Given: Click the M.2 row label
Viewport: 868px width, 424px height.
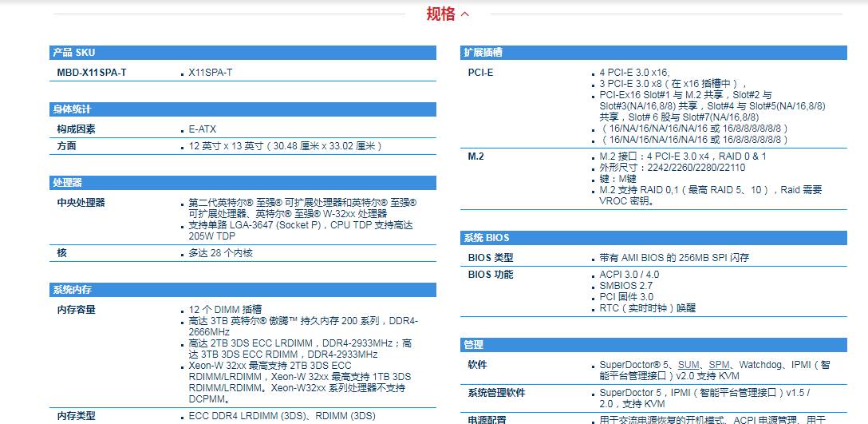Looking at the screenshot, I should 475,157.
